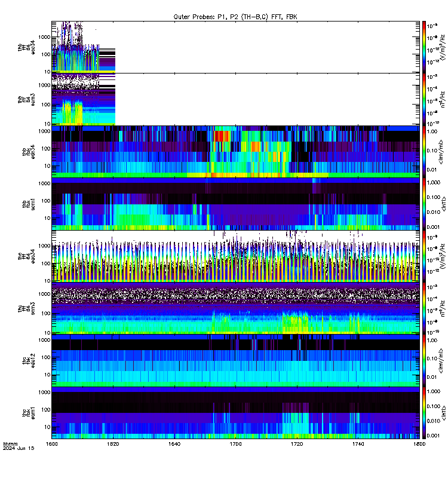This screenshot has width=448, height=478.
Task: Click the <|mV/m|> unit label of thb edc34
Action: point(441,152)
